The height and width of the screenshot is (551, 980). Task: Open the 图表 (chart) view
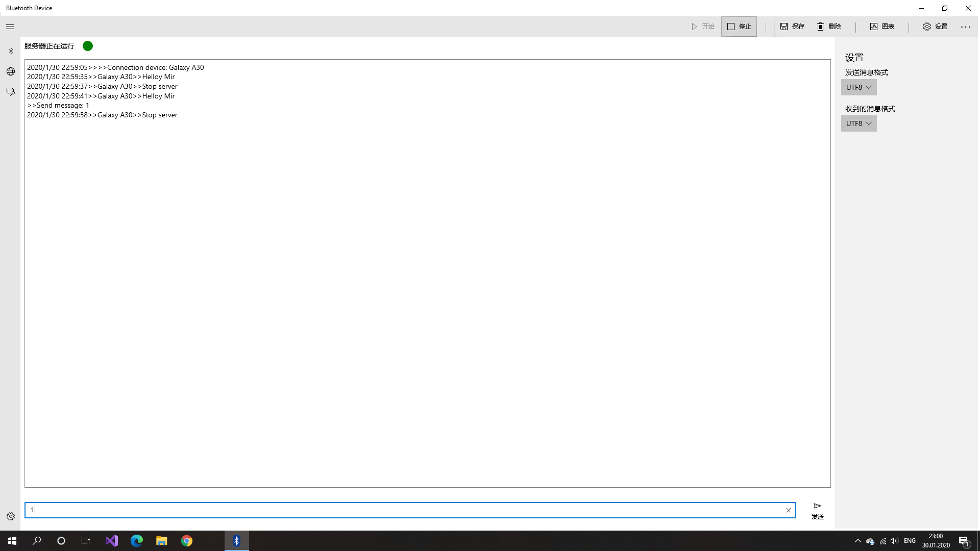pyautogui.click(x=882, y=27)
